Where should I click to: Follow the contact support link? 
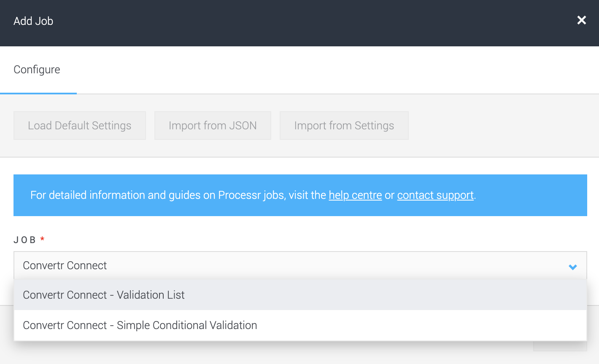coord(435,195)
